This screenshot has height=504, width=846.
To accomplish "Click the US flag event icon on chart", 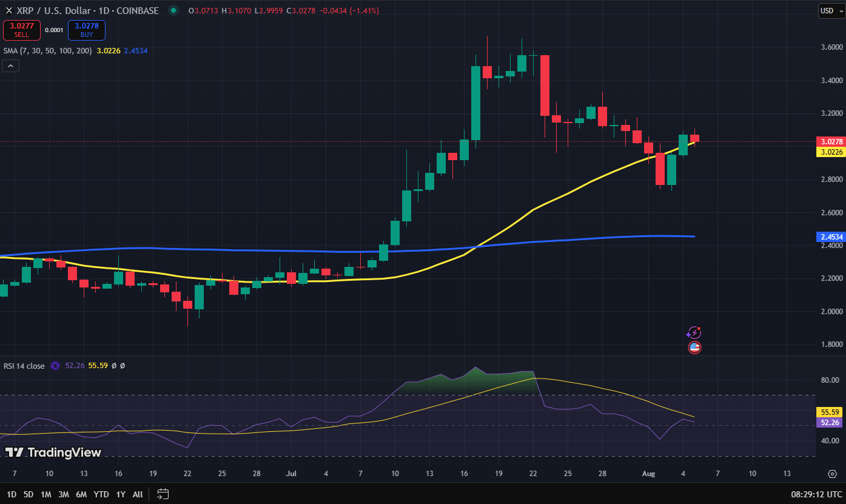I will (694, 347).
